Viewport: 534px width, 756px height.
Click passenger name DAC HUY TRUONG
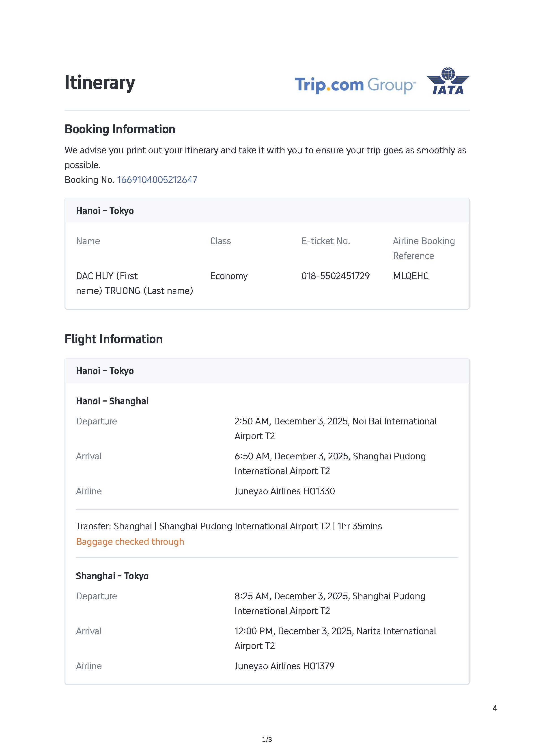[x=134, y=283]
